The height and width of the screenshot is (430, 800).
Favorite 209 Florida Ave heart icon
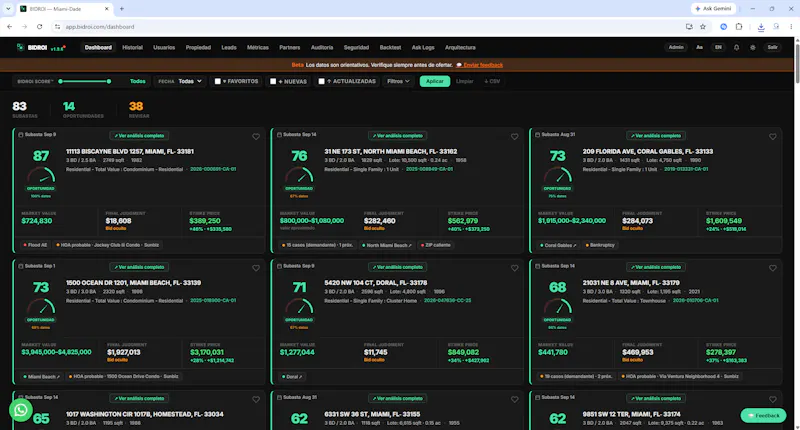coord(772,136)
